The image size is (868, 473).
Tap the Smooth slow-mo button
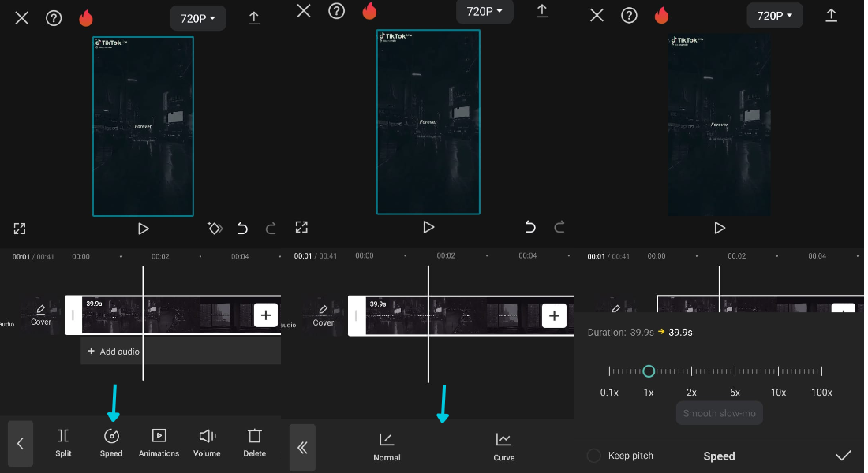click(x=719, y=413)
